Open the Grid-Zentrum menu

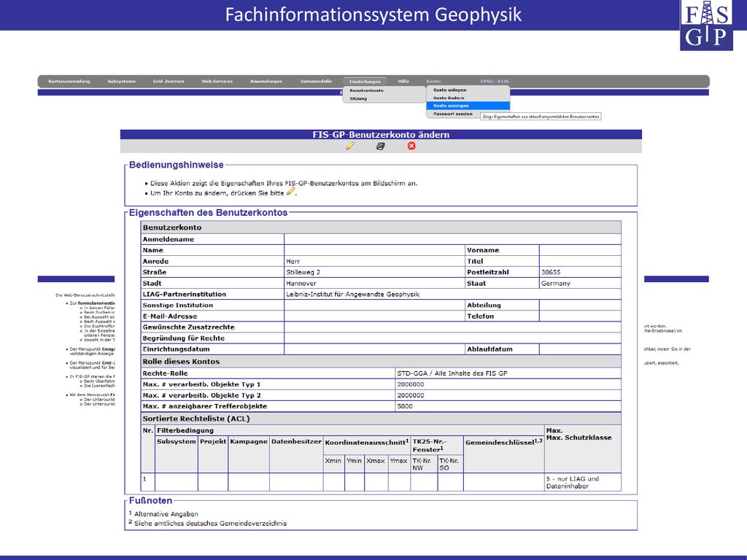169,82
